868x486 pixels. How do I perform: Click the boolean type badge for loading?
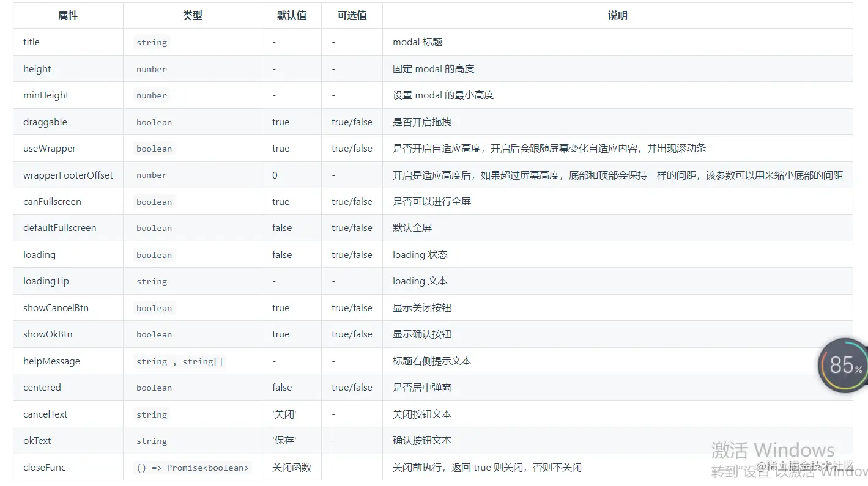(x=154, y=254)
